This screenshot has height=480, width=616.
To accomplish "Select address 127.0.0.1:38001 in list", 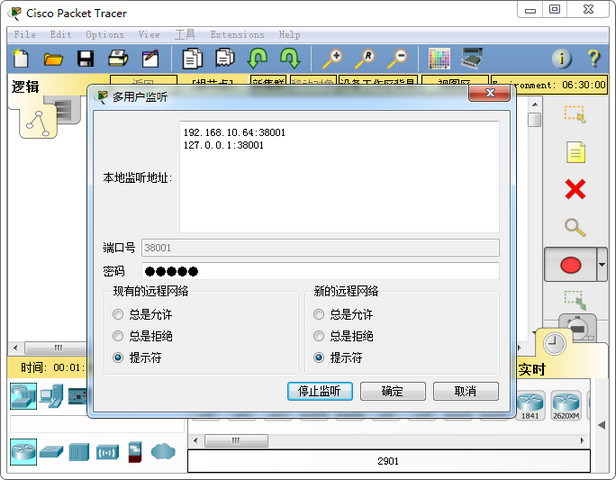I will 224,145.
